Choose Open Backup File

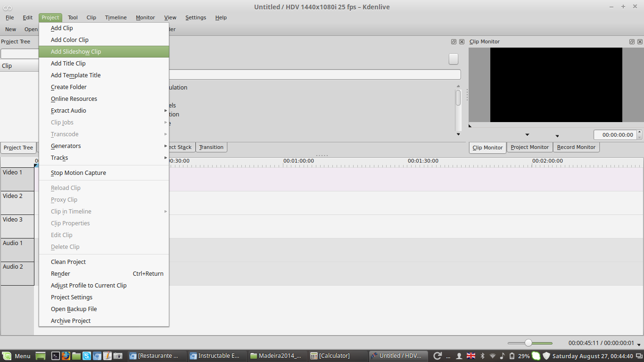pos(104,309)
